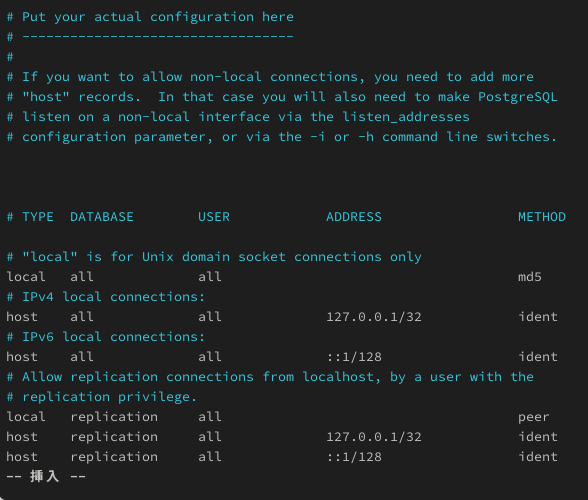
Task: Click ident in 'host replication 127.0.0.1/32' row
Action: click(538, 437)
